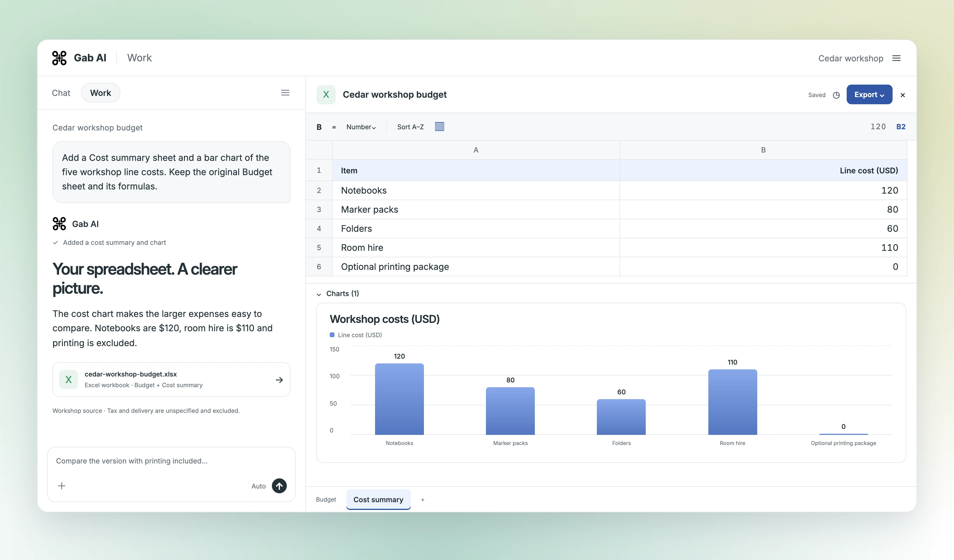The width and height of the screenshot is (954, 560).
Task: Click the Workshop costs (USD) chart title
Action: pyautogui.click(x=384, y=319)
